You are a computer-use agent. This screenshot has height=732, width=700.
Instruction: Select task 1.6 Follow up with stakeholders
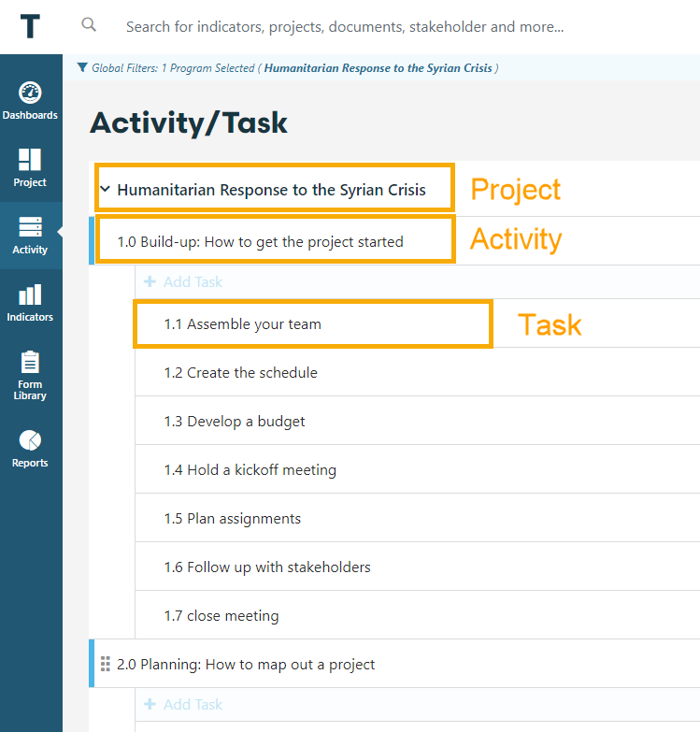[x=267, y=567]
